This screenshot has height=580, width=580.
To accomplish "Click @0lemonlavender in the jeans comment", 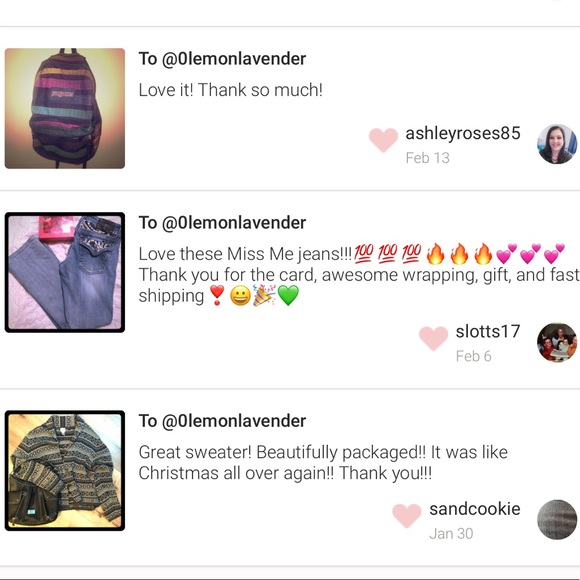I will pyautogui.click(x=234, y=223).
